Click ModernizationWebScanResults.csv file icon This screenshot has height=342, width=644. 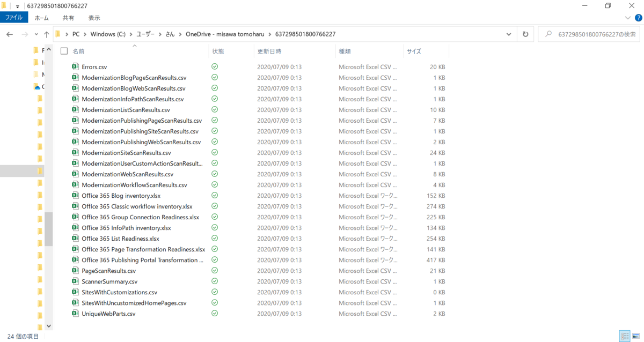coord(75,174)
